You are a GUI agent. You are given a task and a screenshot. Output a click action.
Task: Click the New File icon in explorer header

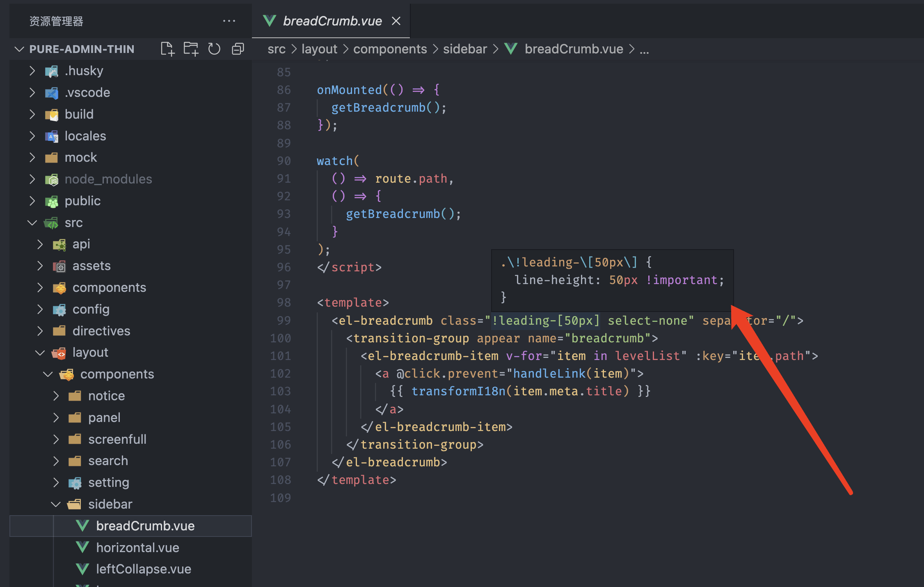(x=167, y=49)
